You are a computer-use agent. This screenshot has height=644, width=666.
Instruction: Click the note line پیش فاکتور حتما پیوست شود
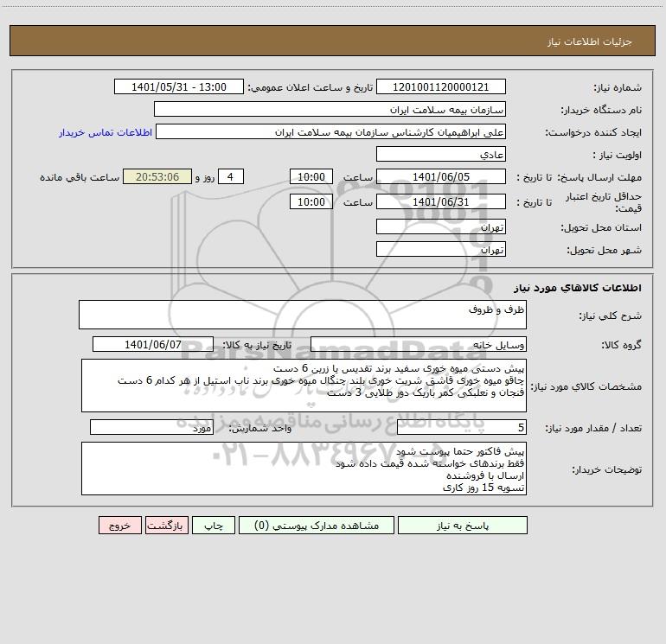[460, 451]
